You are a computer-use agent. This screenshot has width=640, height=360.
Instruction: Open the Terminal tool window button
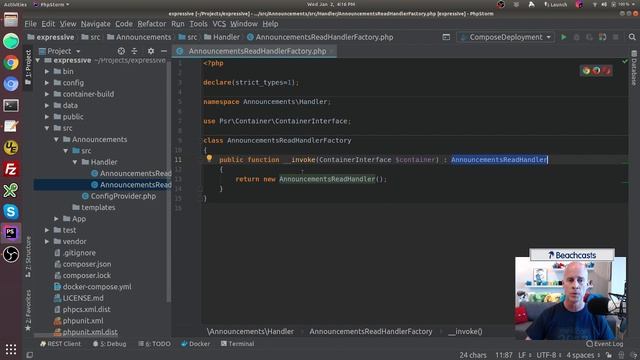click(238, 344)
